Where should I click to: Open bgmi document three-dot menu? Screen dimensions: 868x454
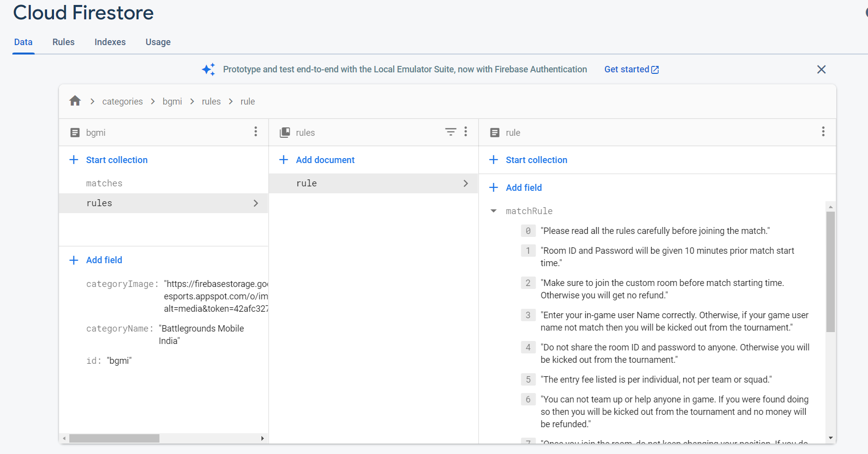click(255, 131)
